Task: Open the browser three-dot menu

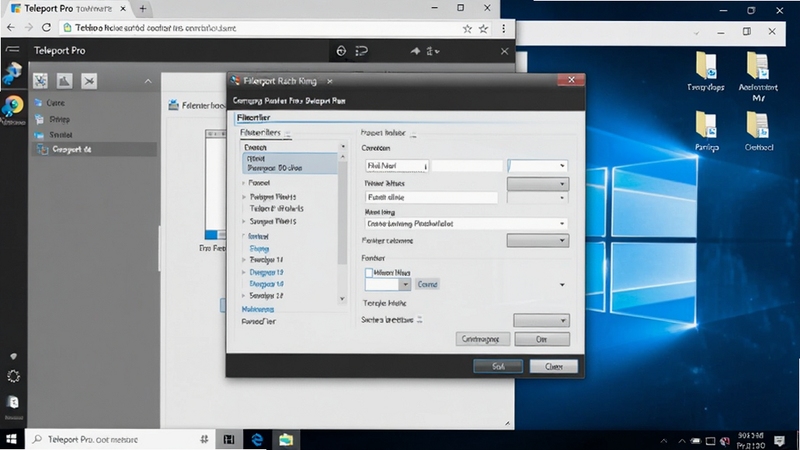Action: click(504, 29)
